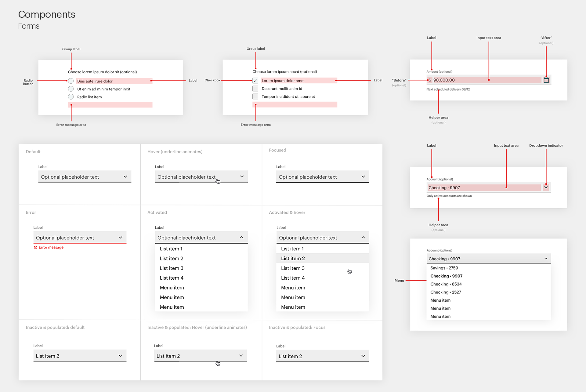This screenshot has width=586, height=392.
Task: Click the chevron in Default dropdown
Action: point(125,177)
